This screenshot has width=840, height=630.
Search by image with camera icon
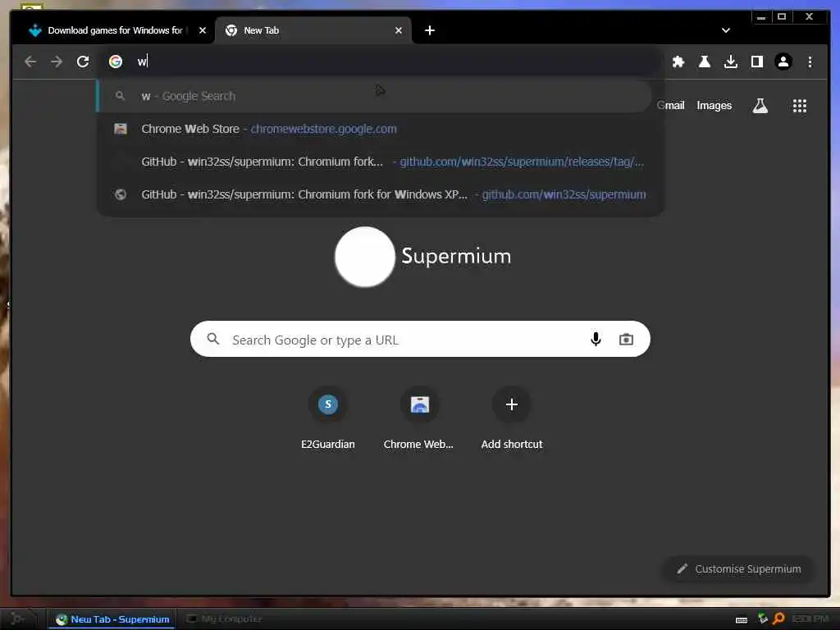pos(626,339)
